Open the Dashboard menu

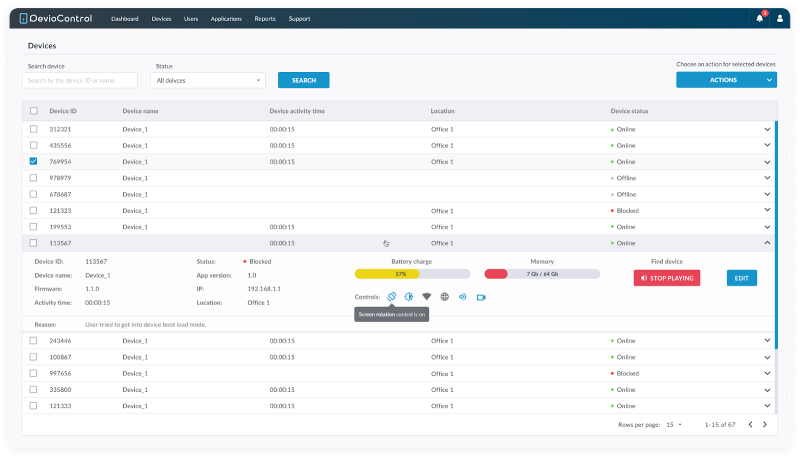click(125, 19)
